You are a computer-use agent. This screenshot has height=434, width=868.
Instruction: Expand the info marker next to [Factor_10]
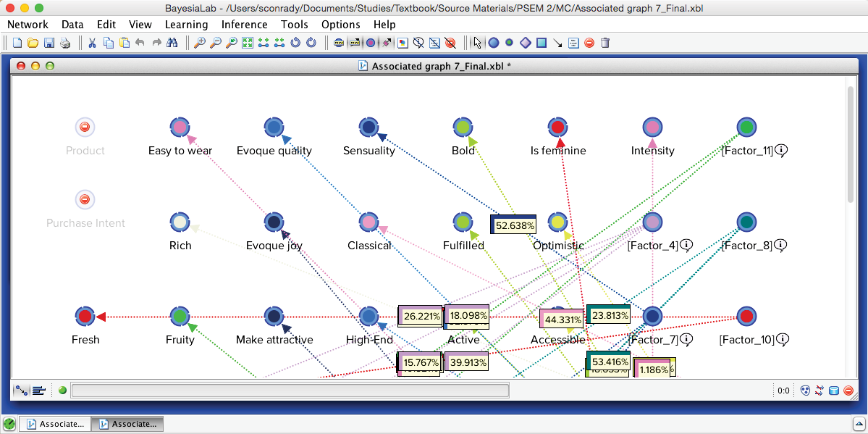[783, 339]
